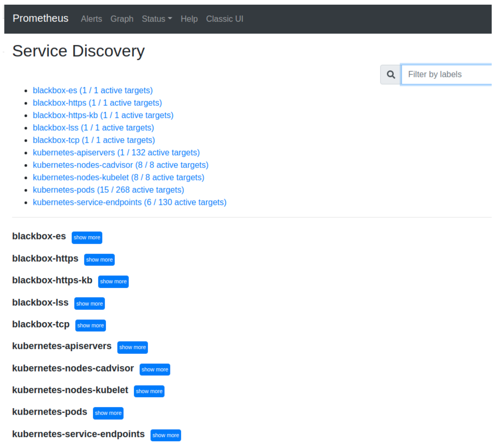Open kubernetes-service-endpoints targets link

tap(129, 202)
